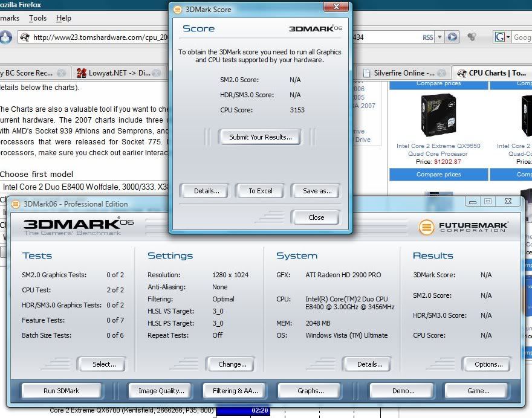Screen dimensions: 532x418
Task: Click the RSS feed icon in address bar
Action: [428, 37]
